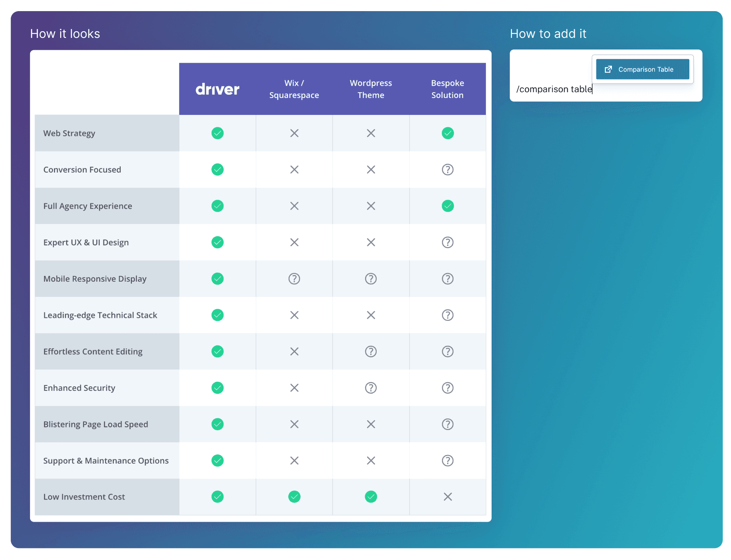Click driver checkmark for Blistering Page Load Speed
731x560 pixels.
click(218, 424)
